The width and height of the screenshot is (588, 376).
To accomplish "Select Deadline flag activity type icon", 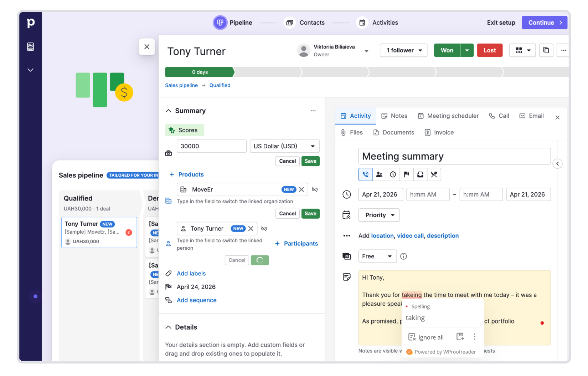I will [406, 174].
